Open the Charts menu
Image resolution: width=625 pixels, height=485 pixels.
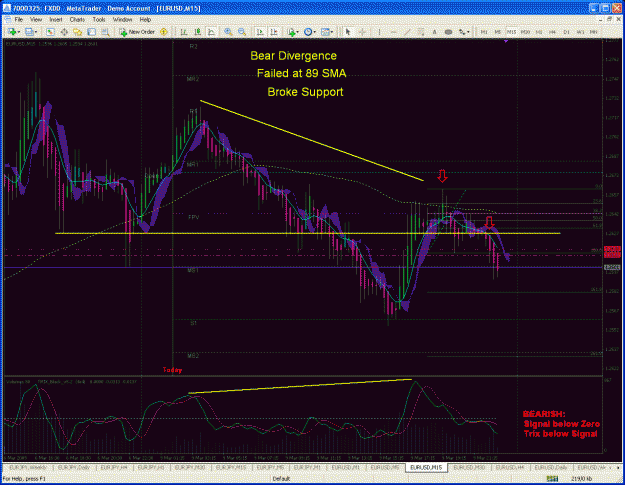tap(77, 19)
